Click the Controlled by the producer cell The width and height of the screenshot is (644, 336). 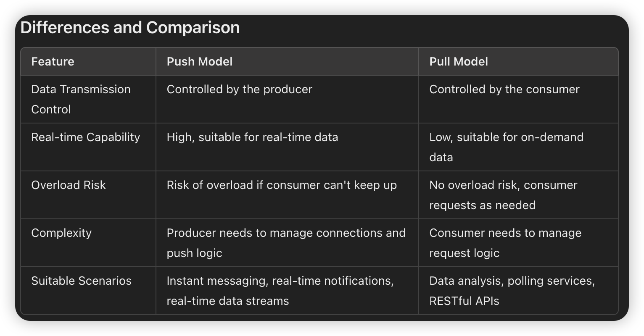[x=287, y=99]
